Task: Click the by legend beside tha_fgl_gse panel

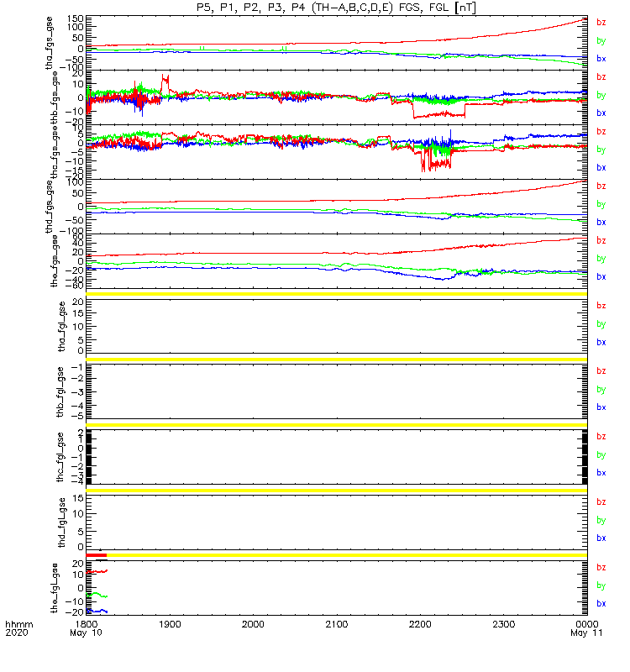Action: point(601,324)
